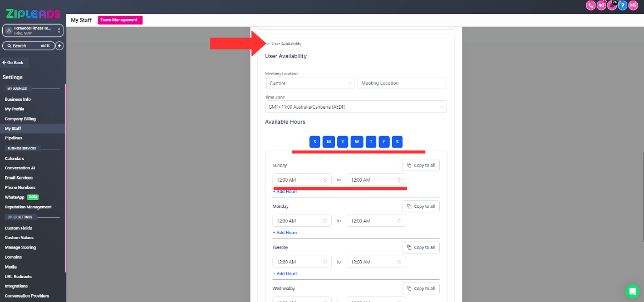The width and height of the screenshot is (644, 302).
Task: Click the clock icon in Monday end time
Action: [399, 221]
